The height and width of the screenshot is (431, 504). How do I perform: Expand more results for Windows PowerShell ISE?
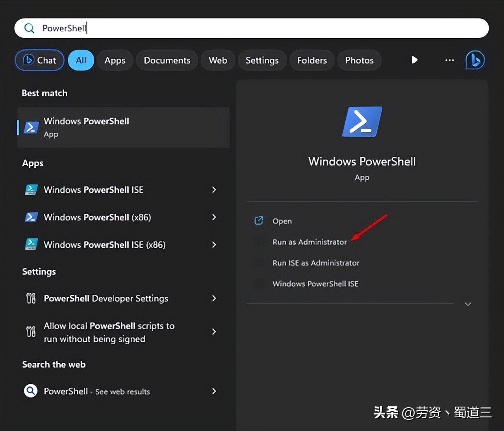point(214,190)
